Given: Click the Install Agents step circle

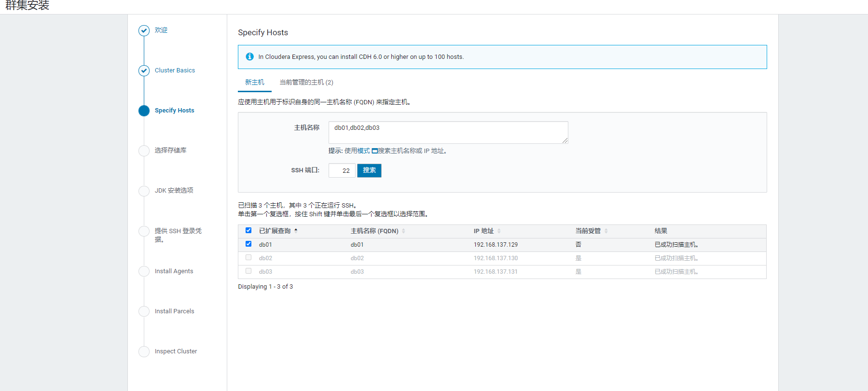Looking at the screenshot, I should (x=144, y=271).
